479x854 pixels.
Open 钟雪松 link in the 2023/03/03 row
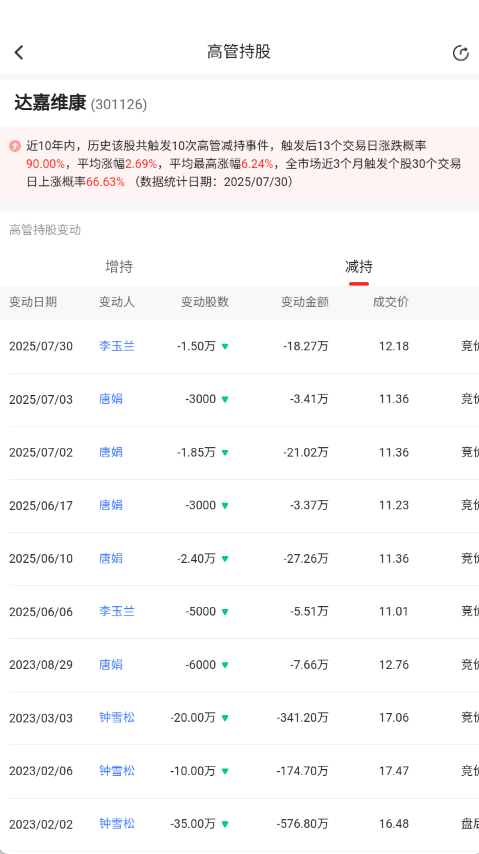coord(117,718)
